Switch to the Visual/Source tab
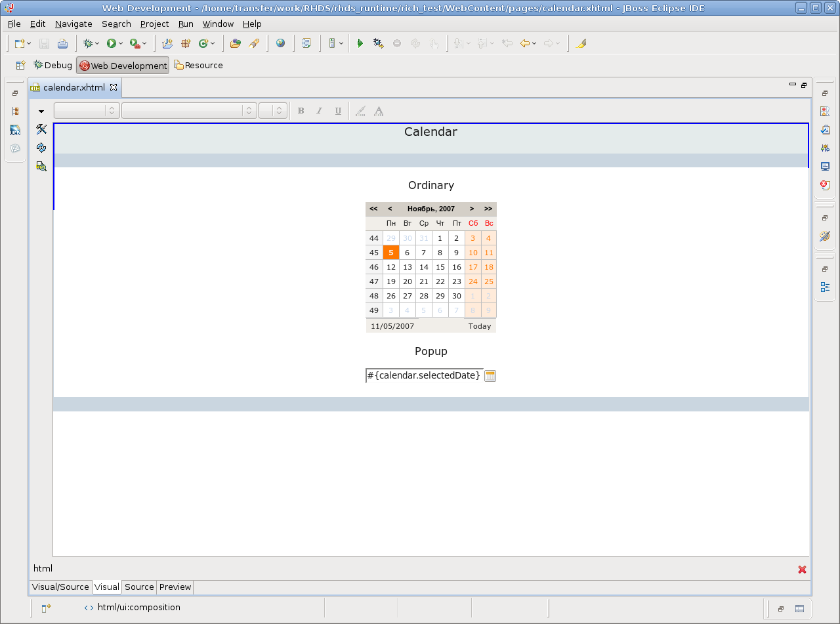Viewport: 840px width, 624px height. [60, 587]
